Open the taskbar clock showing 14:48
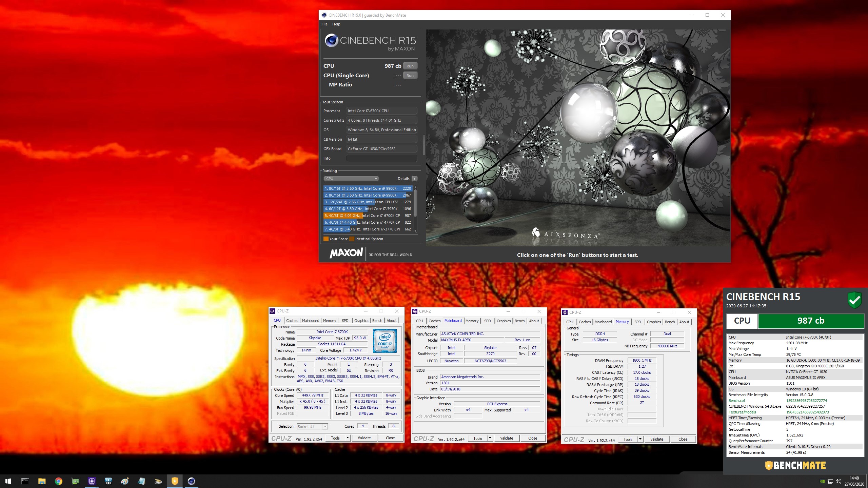The width and height of the screenshot is (868, 488). tap(854, 481)
